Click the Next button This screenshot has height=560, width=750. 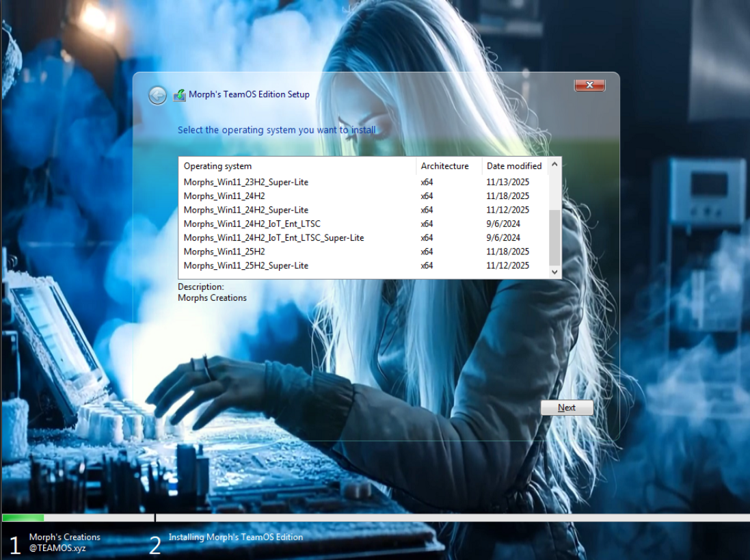coord(567,408)
